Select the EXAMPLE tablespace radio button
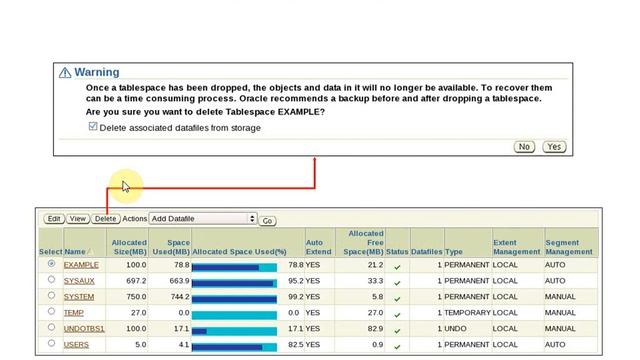This screenshot has width=640, height=360. click(x=51, y=264)
